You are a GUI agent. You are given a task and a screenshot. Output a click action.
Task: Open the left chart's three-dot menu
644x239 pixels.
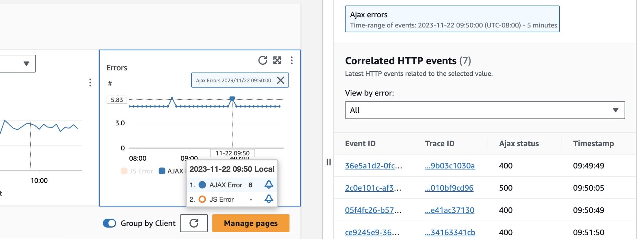tap(90, 83)
